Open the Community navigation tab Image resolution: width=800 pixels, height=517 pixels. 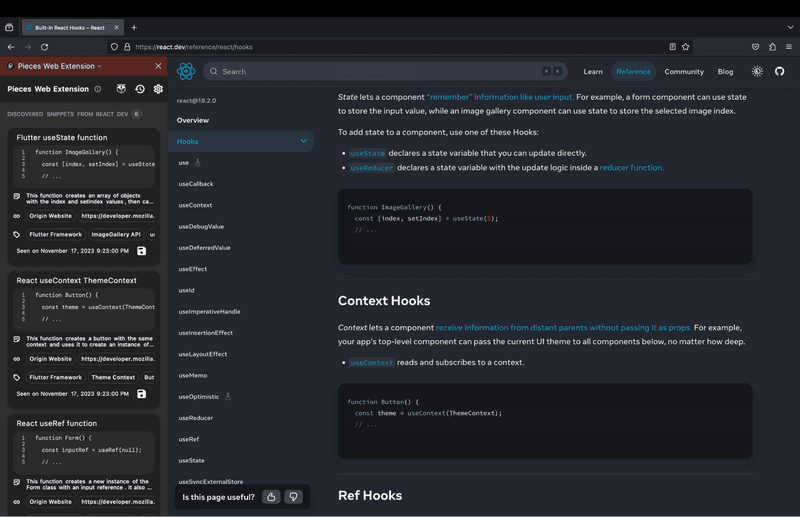(x=684, y=71)
